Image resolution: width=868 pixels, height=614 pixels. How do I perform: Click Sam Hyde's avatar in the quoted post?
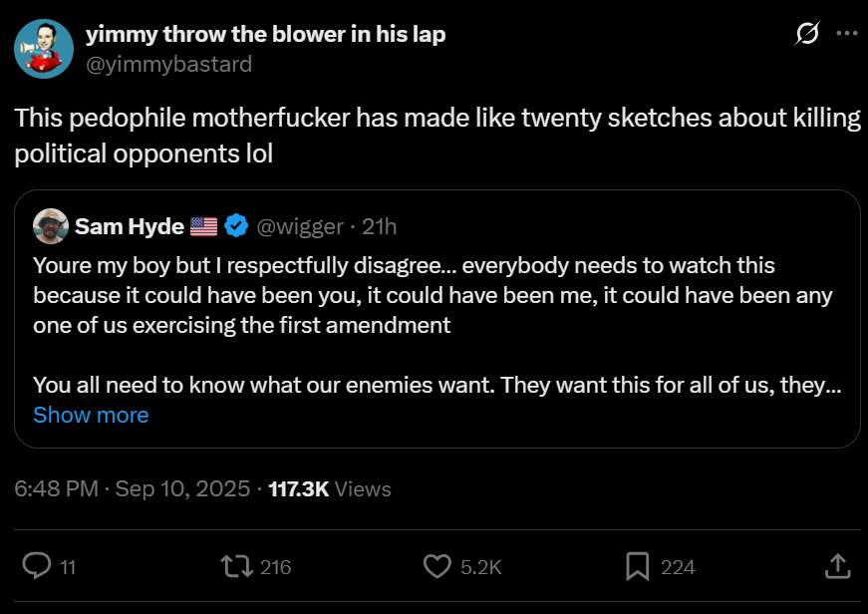click(x=51, y=226)
